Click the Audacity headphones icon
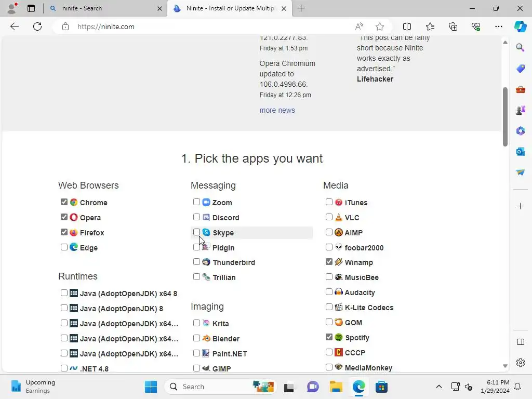532x399 pixels. point(339,292)
